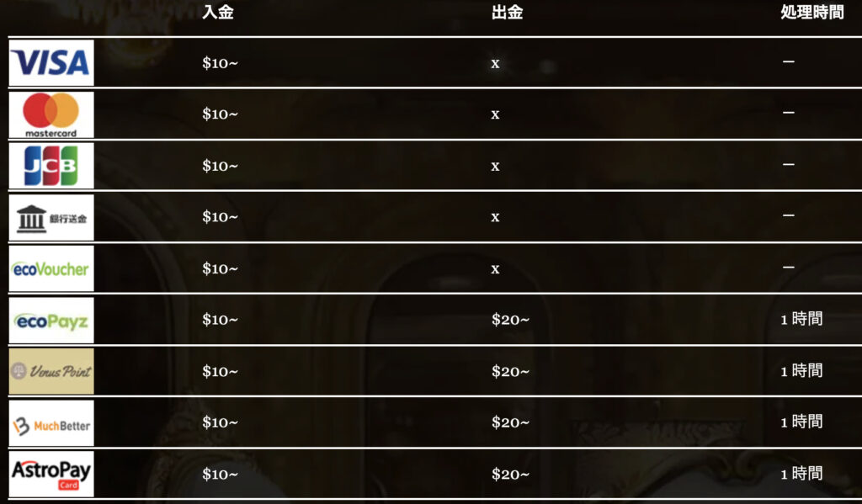Click the 処理時間 column header
862x504 pixels.
pos(812,12)
